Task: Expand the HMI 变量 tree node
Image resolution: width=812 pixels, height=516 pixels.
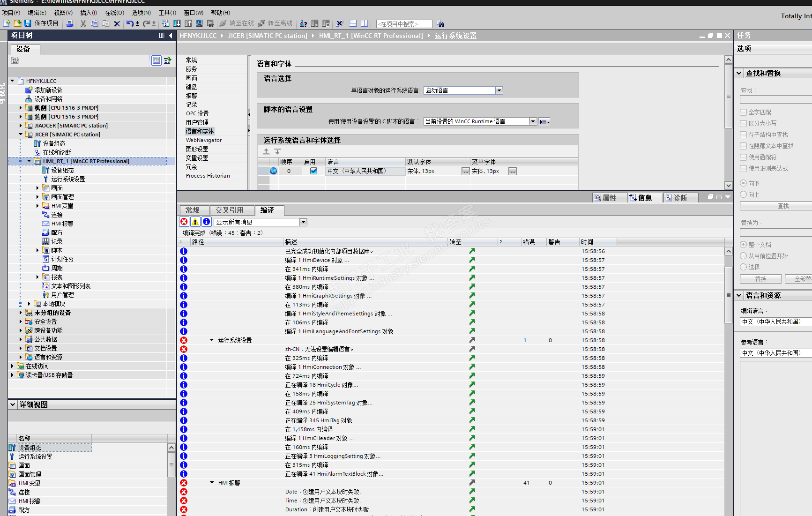Action: (x=37, y=206)
